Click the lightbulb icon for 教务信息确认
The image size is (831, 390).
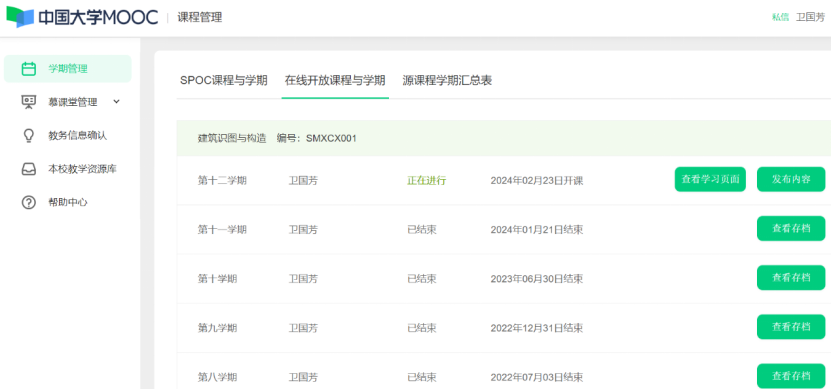29,136
